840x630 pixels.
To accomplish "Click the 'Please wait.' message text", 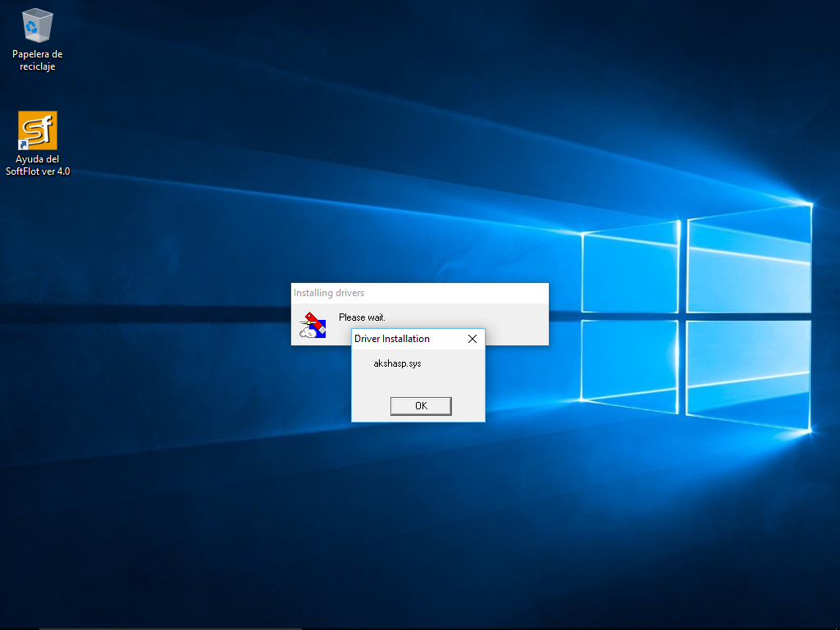I will 362,317.
